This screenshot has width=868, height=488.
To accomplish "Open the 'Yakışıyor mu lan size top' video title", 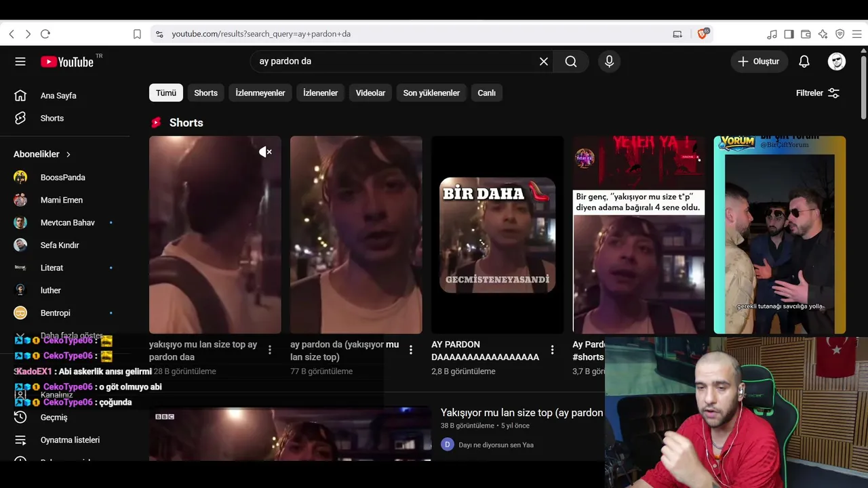I will point(522,413).
